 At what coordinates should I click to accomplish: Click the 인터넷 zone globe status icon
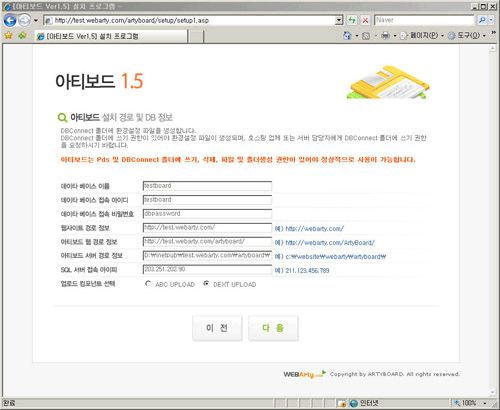[354, 403]
